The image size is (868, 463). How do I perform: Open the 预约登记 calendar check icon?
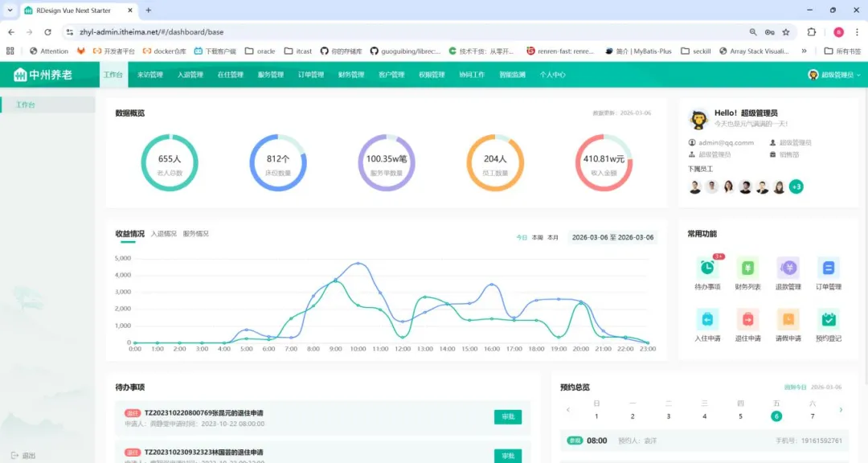(828, 320)
